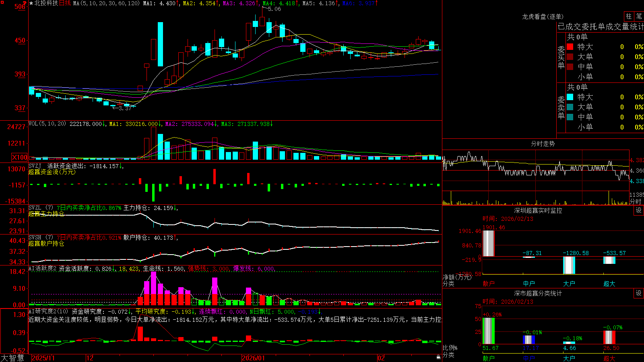Image resolution: width=644 pixels, height=362 pixels.
Task: Click the 大户 4.66 bar in 分类统计
Action: pyautogui.click(x=569, y=343)
